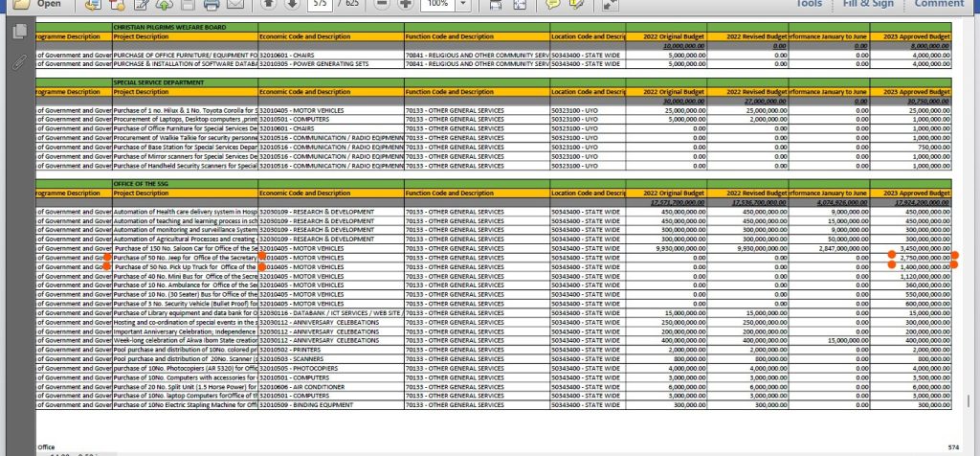
Task: Open the Tools pane
Action: click(808, 3)
